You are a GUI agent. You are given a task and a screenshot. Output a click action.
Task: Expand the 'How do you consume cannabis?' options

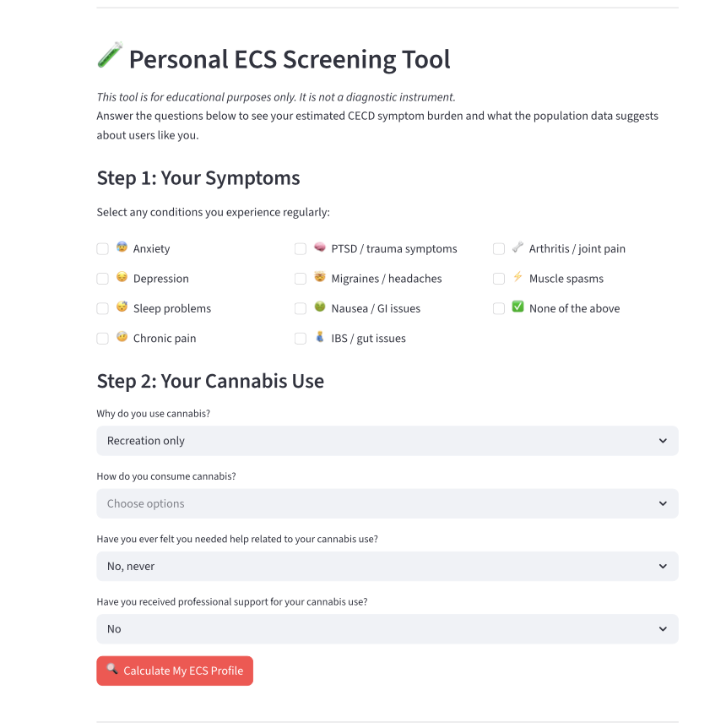[387, 503]
